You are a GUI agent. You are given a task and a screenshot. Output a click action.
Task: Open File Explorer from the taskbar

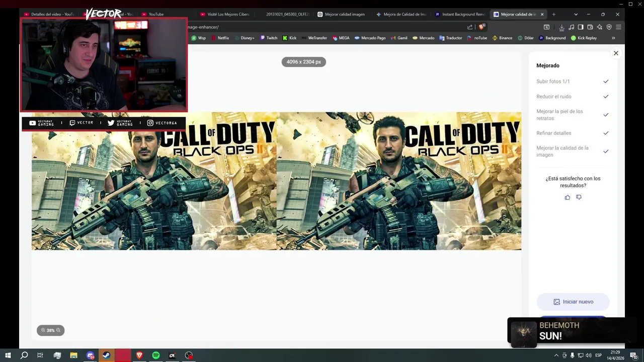(73, 355)
